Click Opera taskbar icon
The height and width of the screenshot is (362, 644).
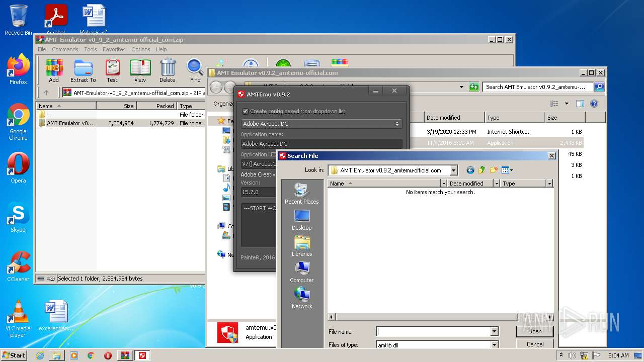108,355
